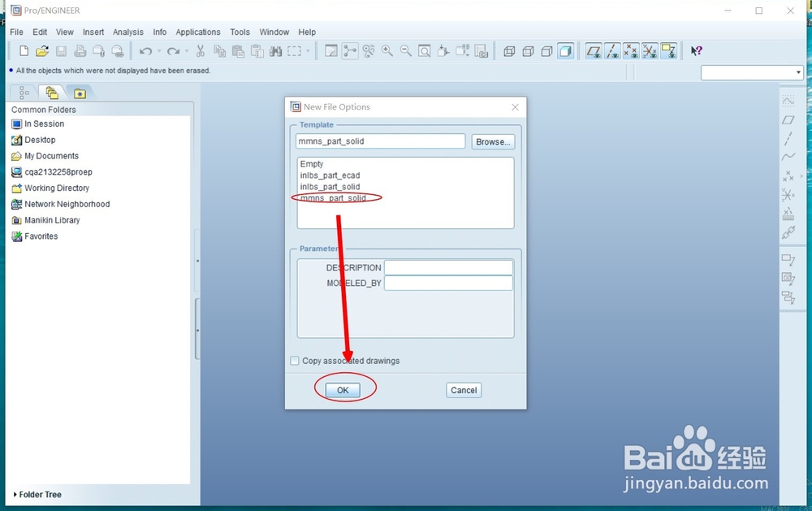Viewport: 812px width, 511px height.
Task: Click the Refit view icon
Action: 424,51
